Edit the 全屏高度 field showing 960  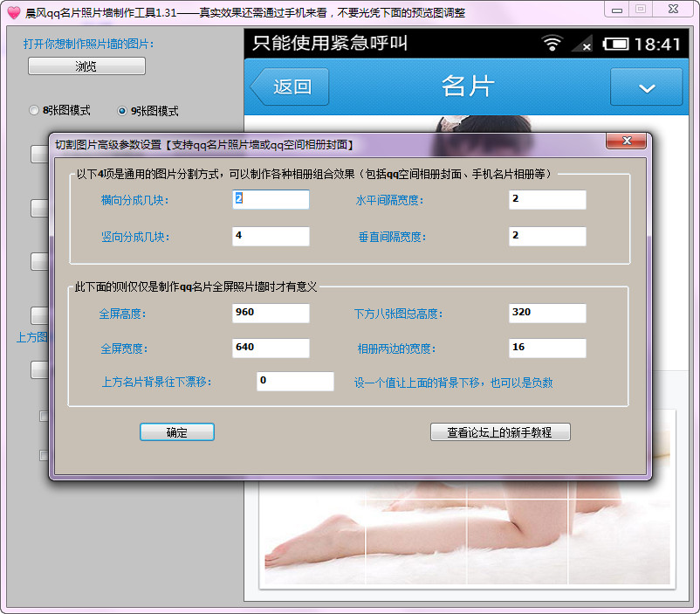[271, 313]
